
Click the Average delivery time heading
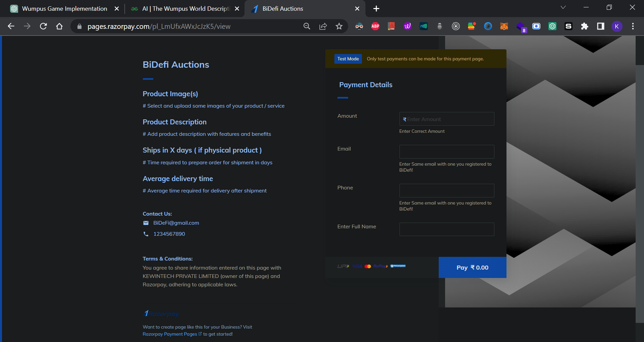click(178, 179)
